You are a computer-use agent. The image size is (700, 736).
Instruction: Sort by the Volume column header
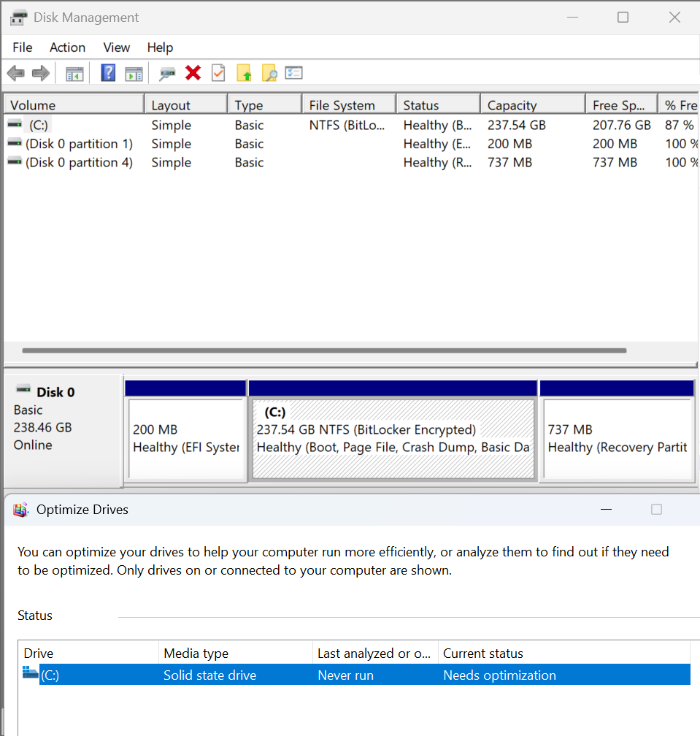[74, 104]
